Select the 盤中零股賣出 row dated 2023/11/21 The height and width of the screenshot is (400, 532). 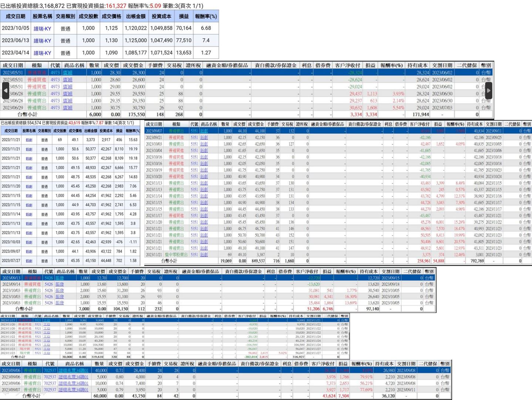[338, 255]
